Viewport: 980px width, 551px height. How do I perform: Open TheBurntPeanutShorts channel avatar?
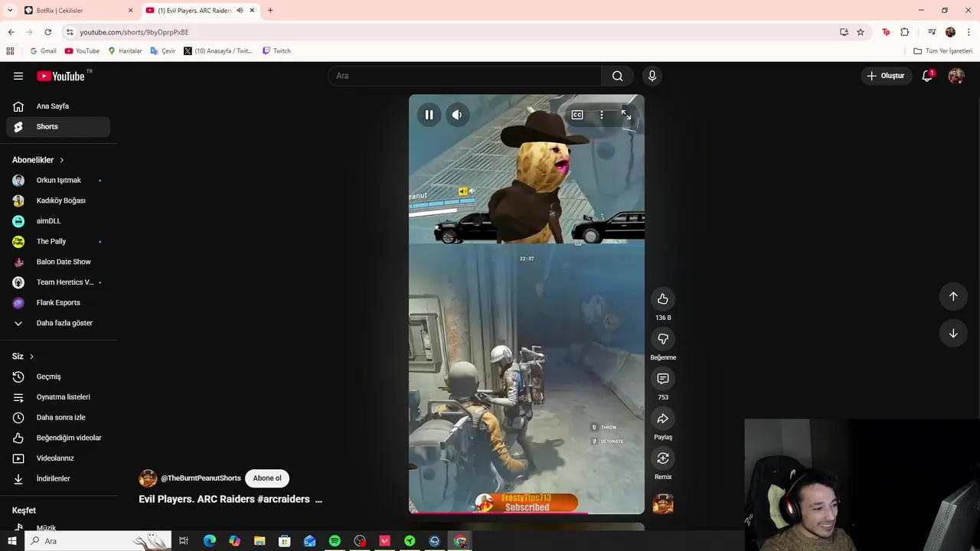[148, 478]
